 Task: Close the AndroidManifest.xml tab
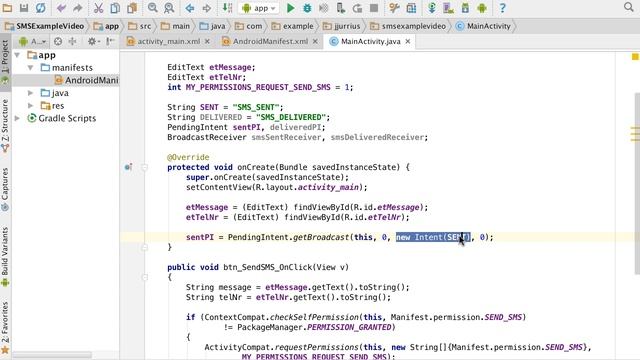click(x=315, y=42)
